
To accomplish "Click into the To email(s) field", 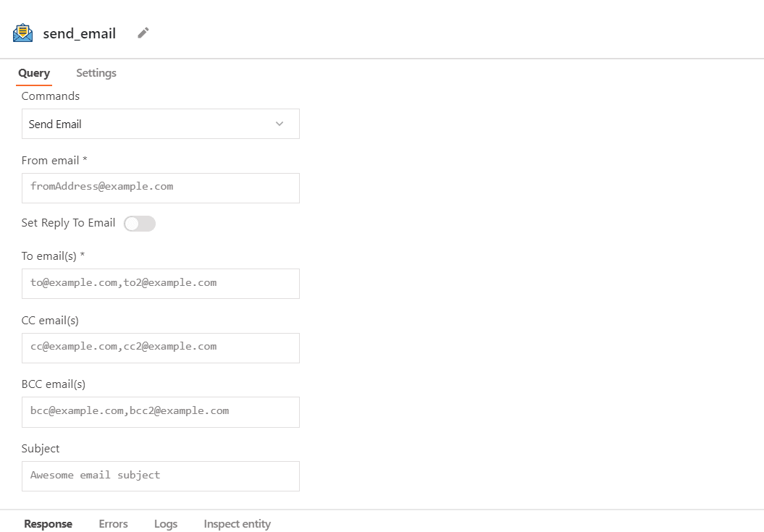I will 160,283.
